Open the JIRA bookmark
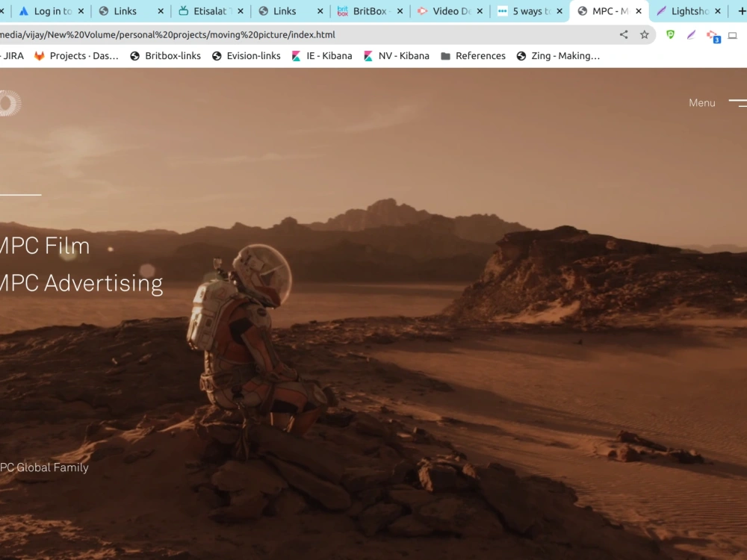The image size is (747, 560). pyautogui.click(x=13, y=56)
